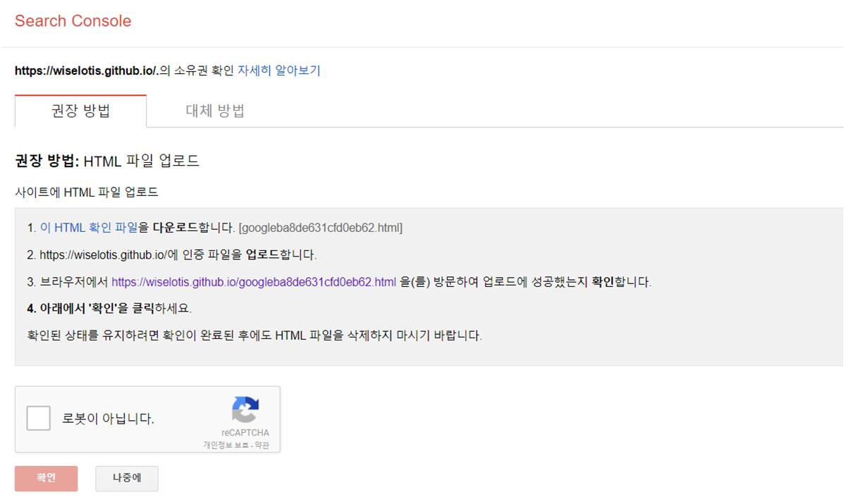Click step 2 upload instruction text
The image size is (844, 504).
172,254
